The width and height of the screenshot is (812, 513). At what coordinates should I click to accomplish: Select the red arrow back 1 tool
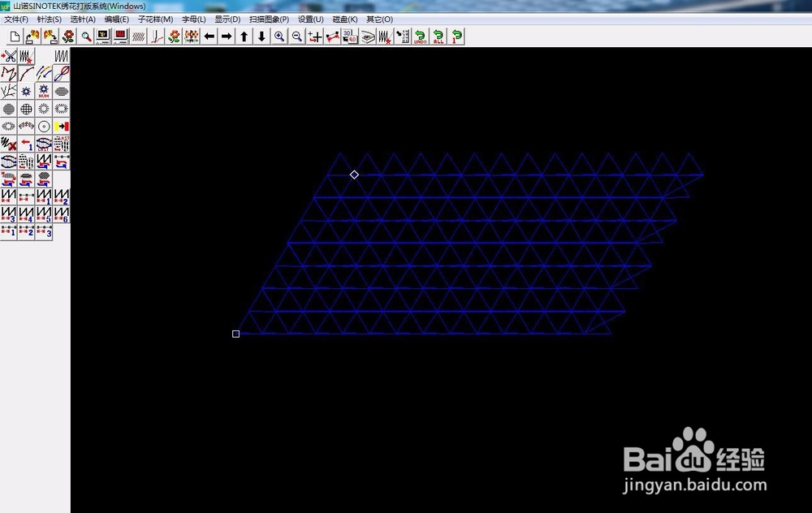pos(27,144)
